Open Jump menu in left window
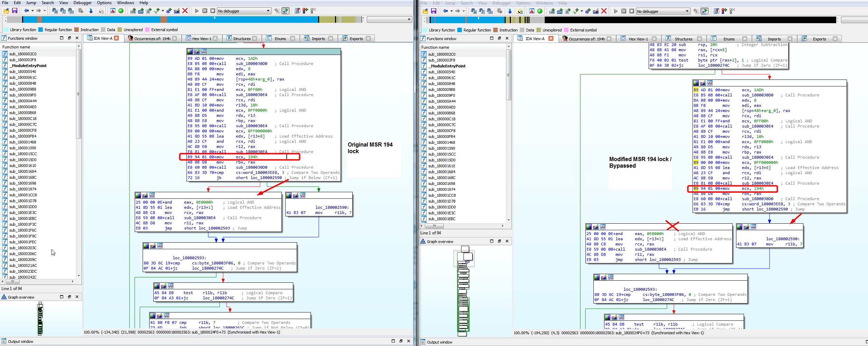868x346 pixels. click(31, 3)
